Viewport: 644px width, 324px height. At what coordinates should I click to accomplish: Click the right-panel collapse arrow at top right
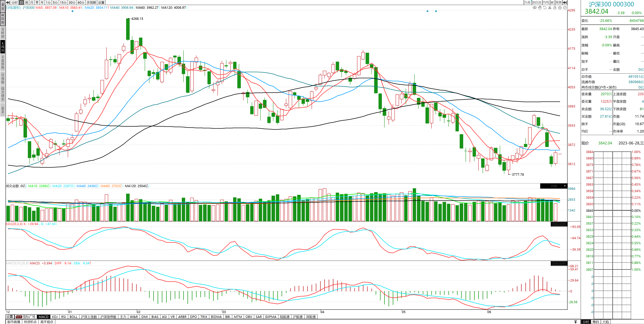coord(565,3)
